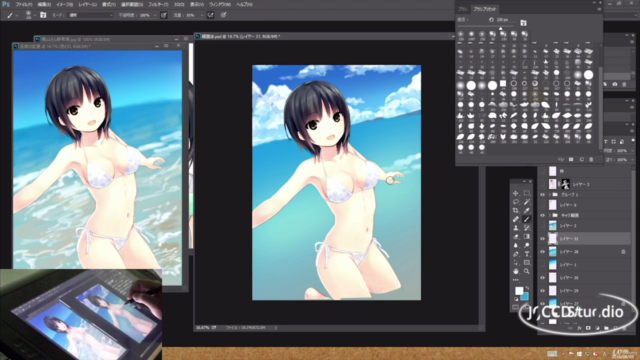Open the ウィンドウ menu
This screenshot has width=640, height=360.
coord(220,4)
